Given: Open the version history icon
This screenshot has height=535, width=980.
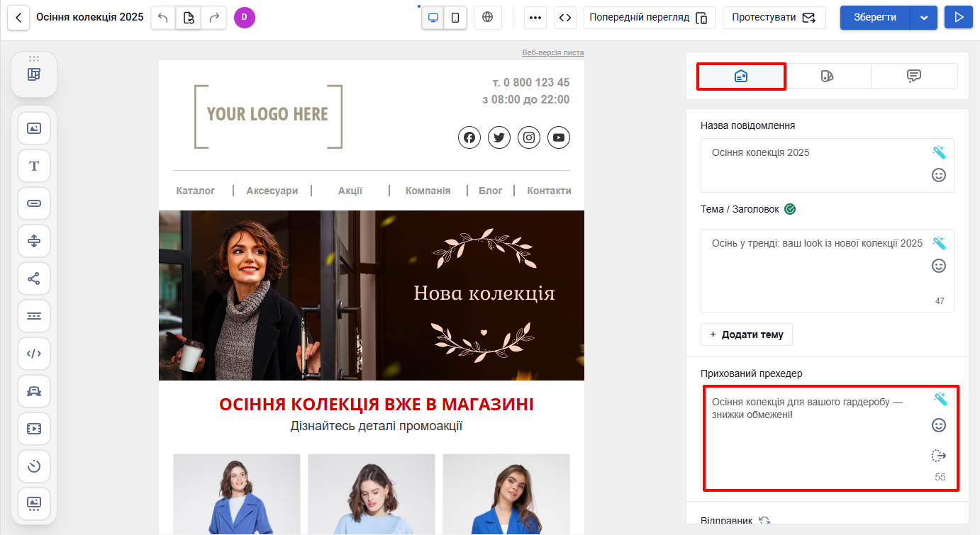Looking at the screenshot, I should click(189, 18).
